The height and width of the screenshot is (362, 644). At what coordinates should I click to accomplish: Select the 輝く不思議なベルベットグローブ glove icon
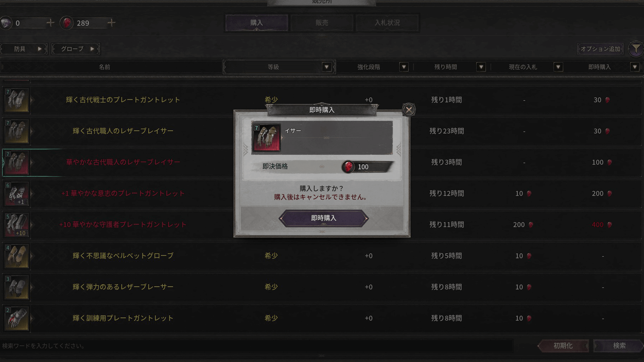[x=17, y=256]
